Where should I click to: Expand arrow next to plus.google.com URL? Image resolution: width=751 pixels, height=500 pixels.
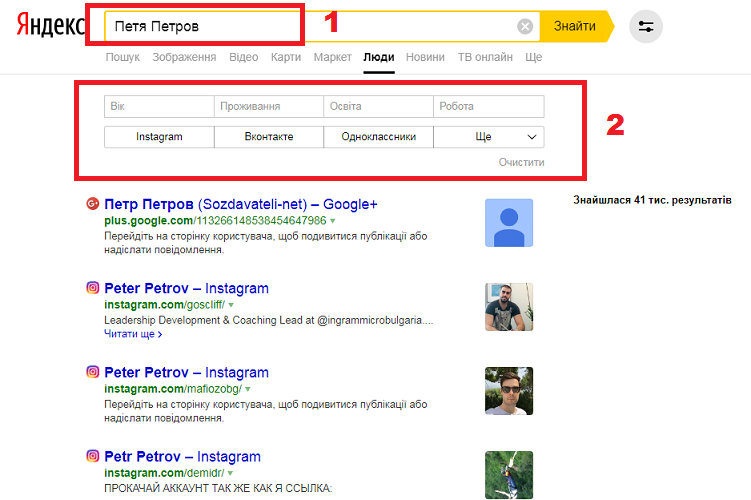click(332, 221)
